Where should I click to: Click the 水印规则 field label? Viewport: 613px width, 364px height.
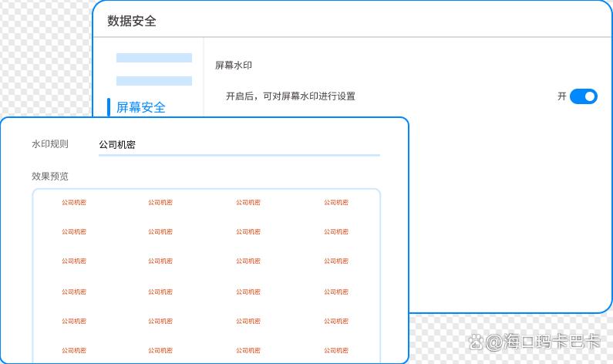[x=50, y=144]
